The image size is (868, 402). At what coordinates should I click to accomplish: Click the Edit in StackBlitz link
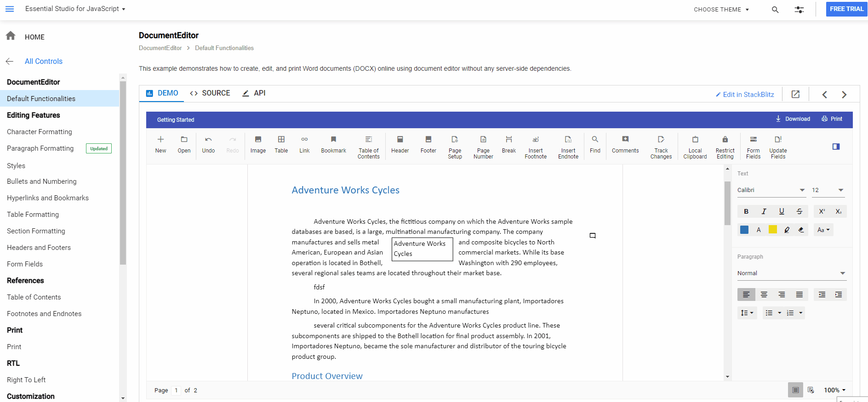[745, 95]
